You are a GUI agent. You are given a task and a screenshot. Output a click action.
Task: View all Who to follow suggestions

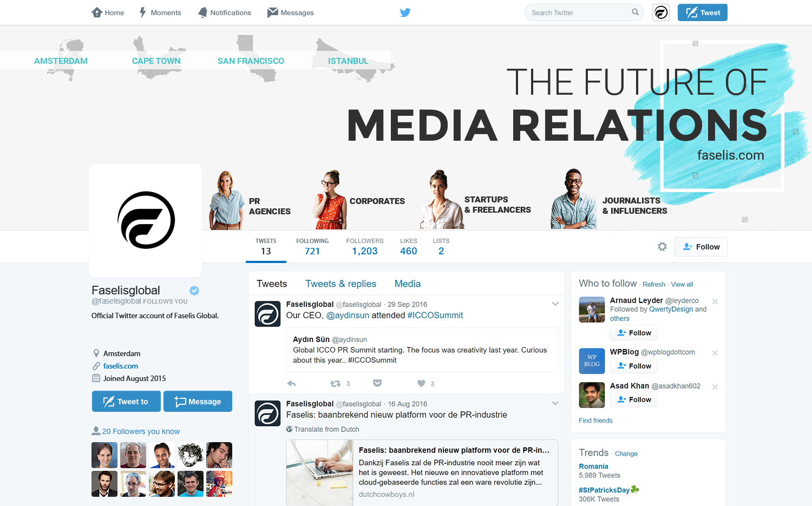pyautogui.click(x=682, y=285)
